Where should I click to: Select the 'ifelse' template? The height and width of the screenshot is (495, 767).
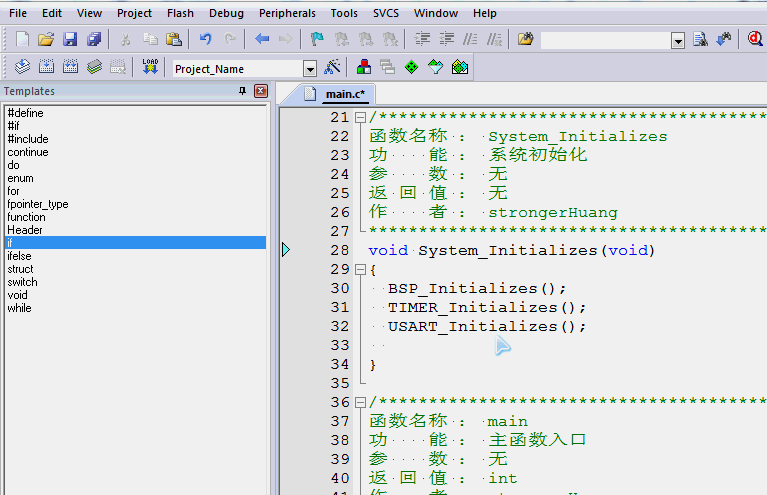(19, 256)
